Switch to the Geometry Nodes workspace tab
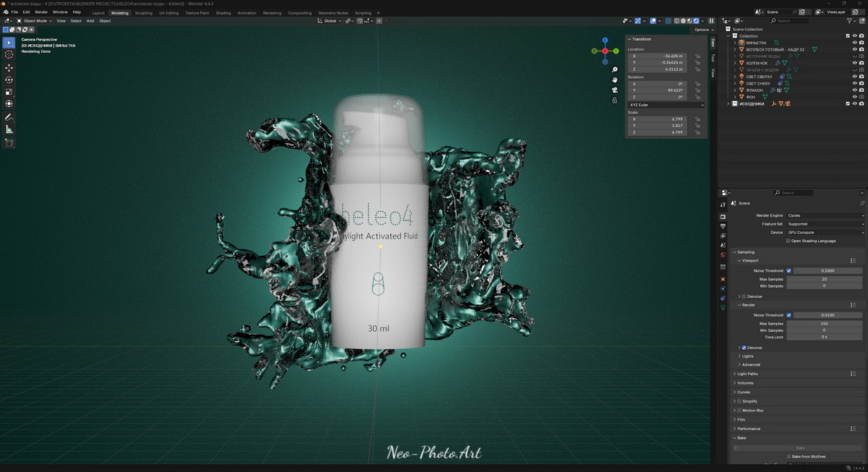868x472 pixels. (333, 13)
